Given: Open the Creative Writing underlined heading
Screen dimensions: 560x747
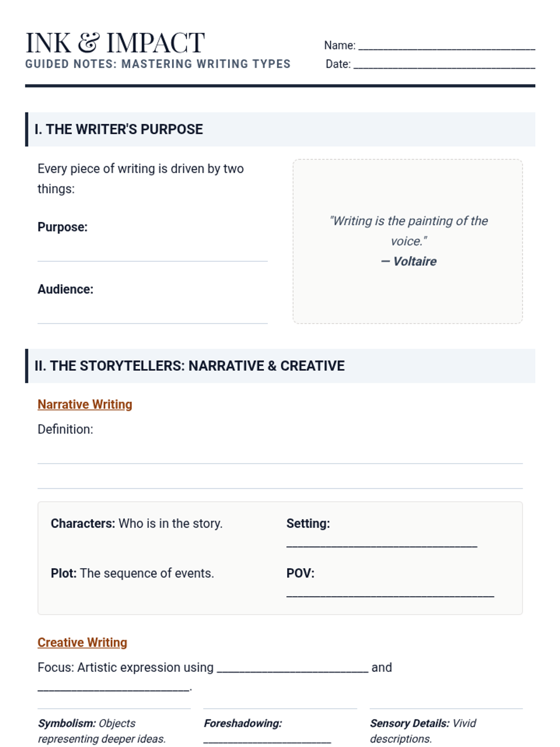Looking at the screenshot, I should (82, 642).
